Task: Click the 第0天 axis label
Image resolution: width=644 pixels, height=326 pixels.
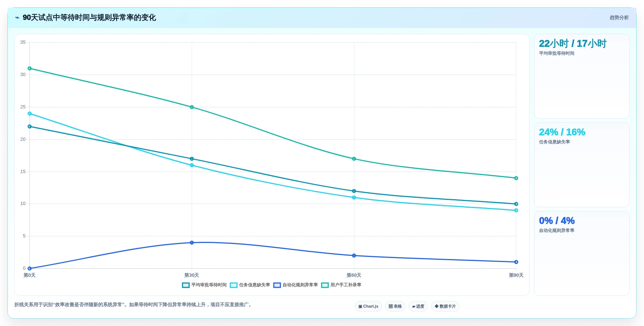Action: pos(30,275)
